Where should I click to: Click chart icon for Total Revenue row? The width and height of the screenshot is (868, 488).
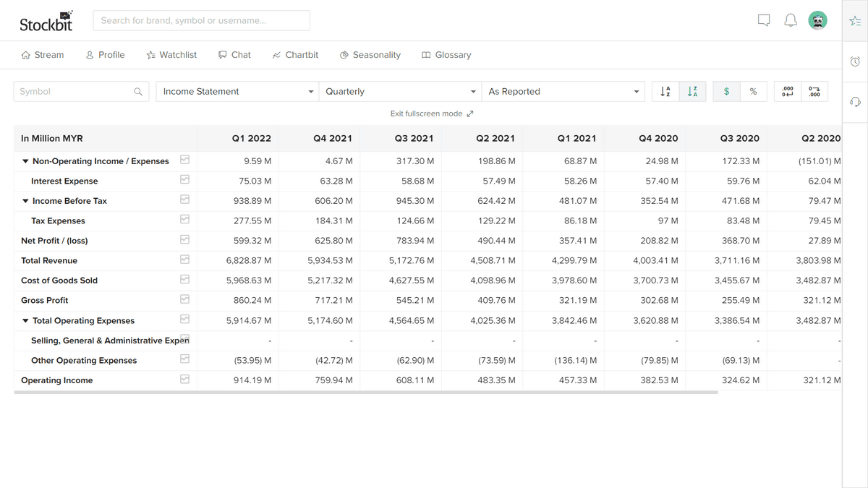tap(184, 260)
